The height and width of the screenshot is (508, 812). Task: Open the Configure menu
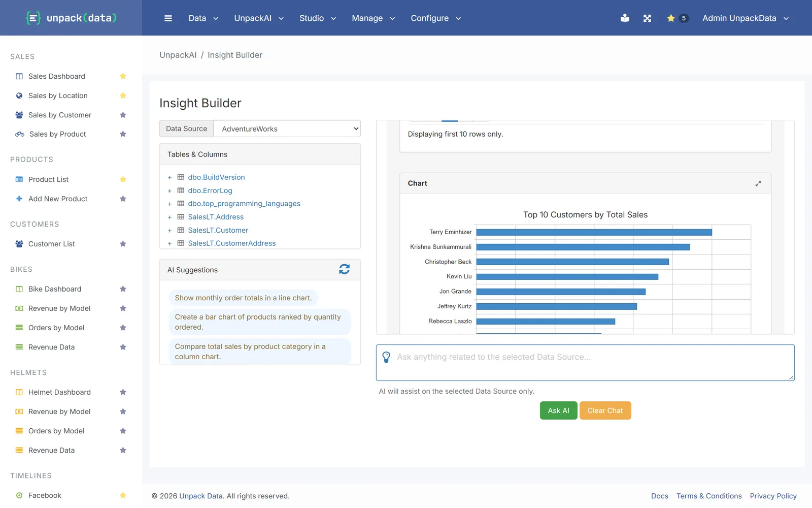436,18
